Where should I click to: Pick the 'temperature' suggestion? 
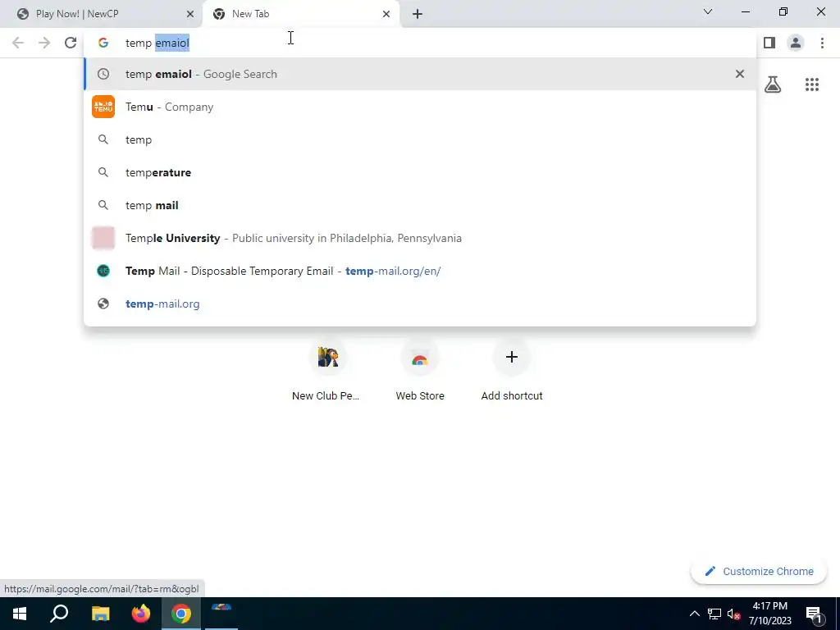click(x=420, y=172)
